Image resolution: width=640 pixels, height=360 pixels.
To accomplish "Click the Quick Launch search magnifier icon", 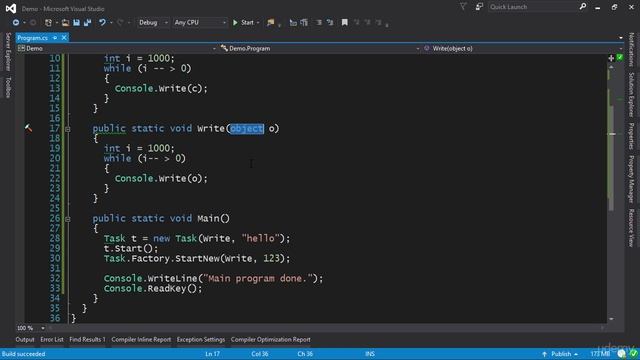I will tap(583, 7).
